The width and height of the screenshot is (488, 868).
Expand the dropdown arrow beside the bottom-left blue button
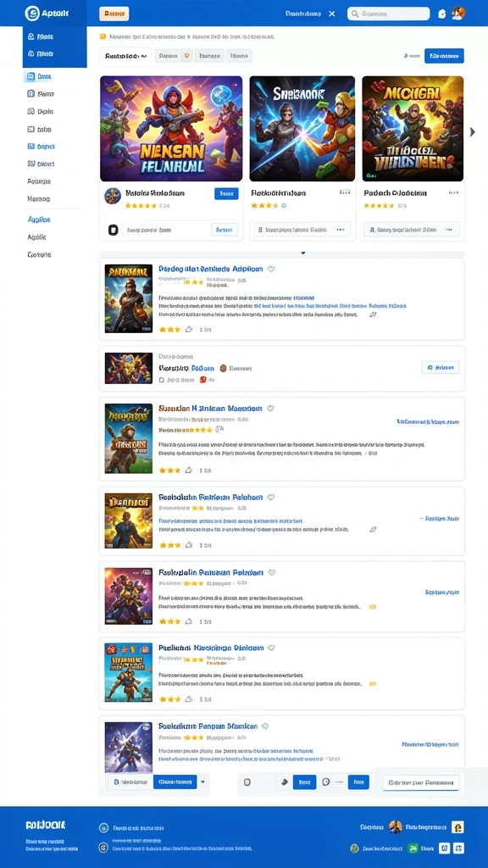point(202,782)
